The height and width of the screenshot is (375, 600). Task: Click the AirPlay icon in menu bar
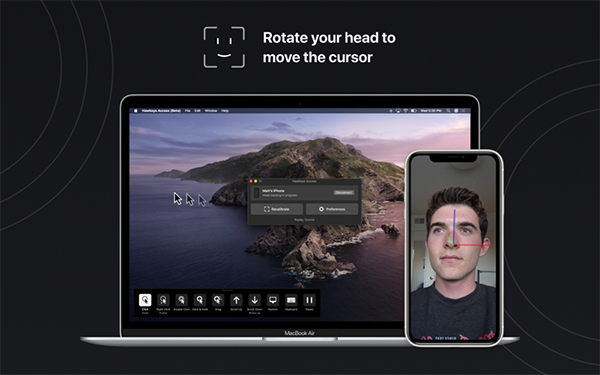[x=398, y=111]
